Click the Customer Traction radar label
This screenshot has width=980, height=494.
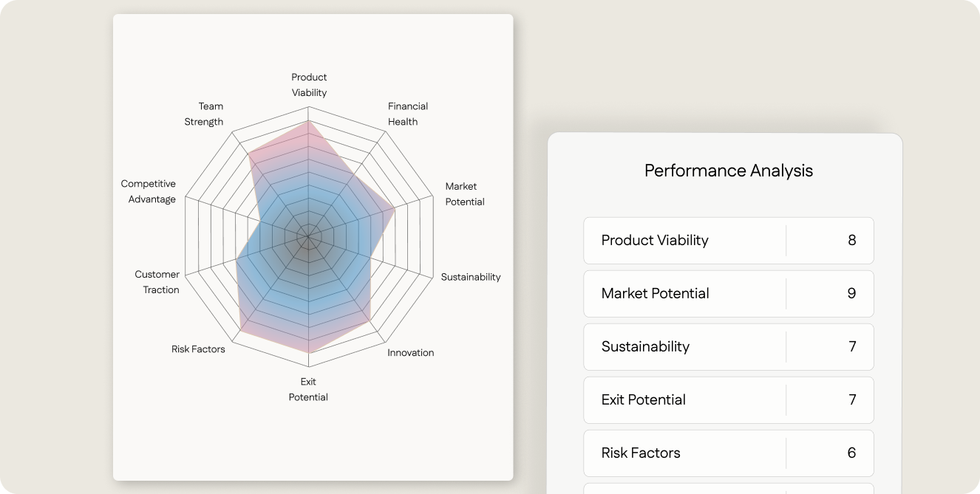coord(157,282)
